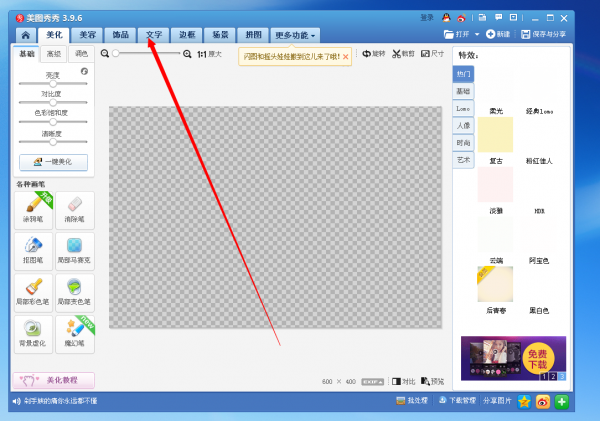Select the Lomo effects category
The height and width of the screenshot is (421, 600).
tap(463, 109)
